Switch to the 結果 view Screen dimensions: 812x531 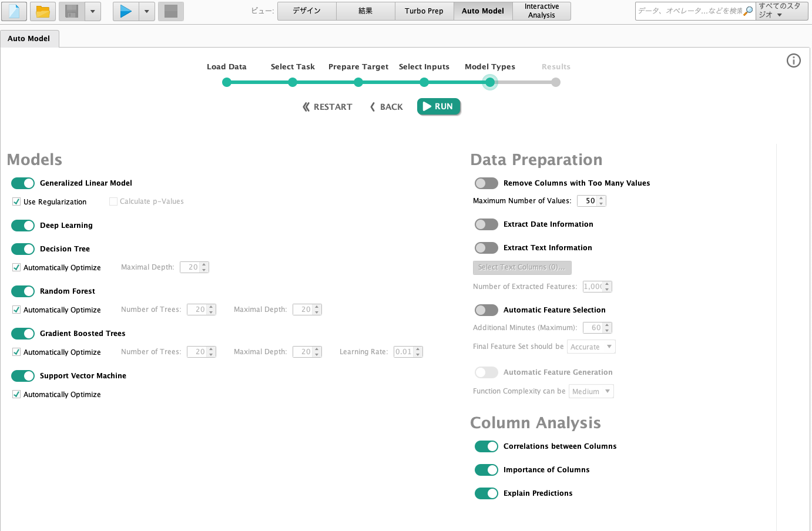click(365, 11)
